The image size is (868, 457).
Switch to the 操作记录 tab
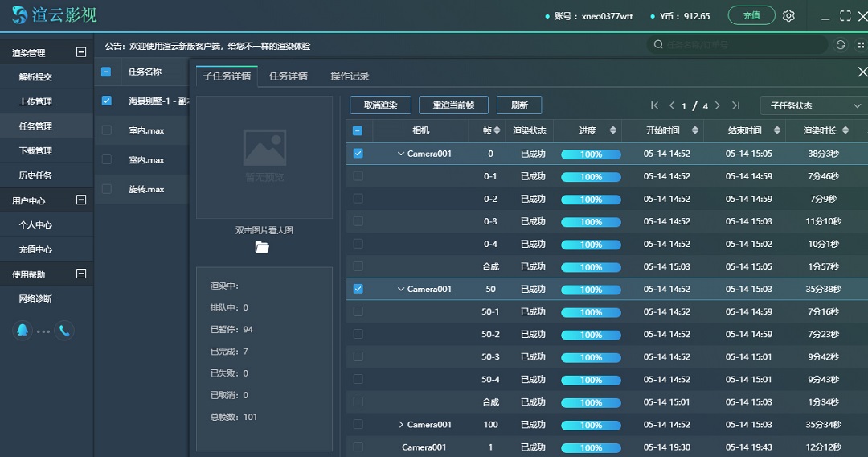click(x=350, y=76)
